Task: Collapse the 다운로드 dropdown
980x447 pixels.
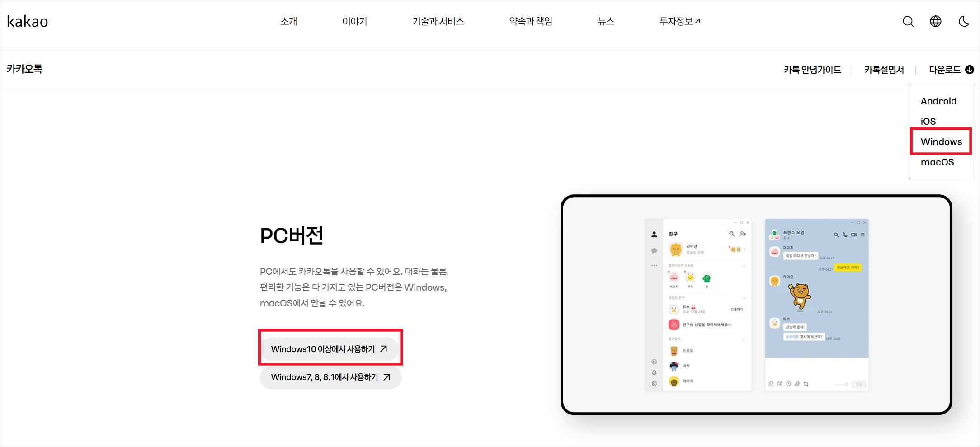Action: [951, 70]
